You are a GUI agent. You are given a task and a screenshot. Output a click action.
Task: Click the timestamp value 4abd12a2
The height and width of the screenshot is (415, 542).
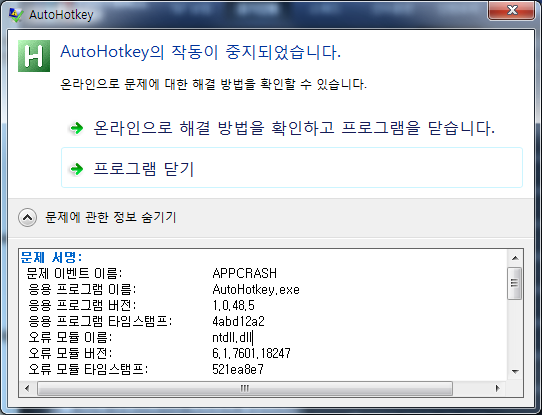239,321
